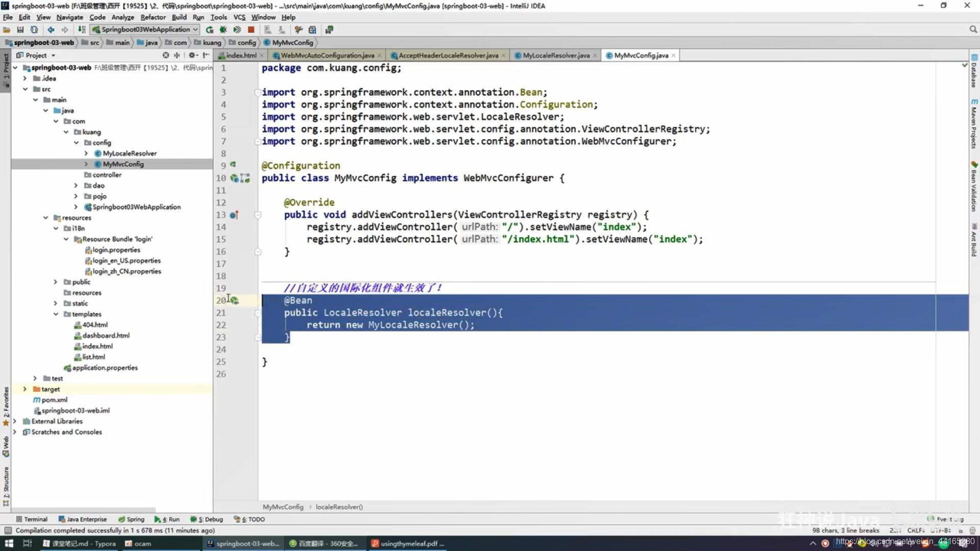Switch to the index.html editor tab
This screenshot has height=551, width=980.
(241, 55)
